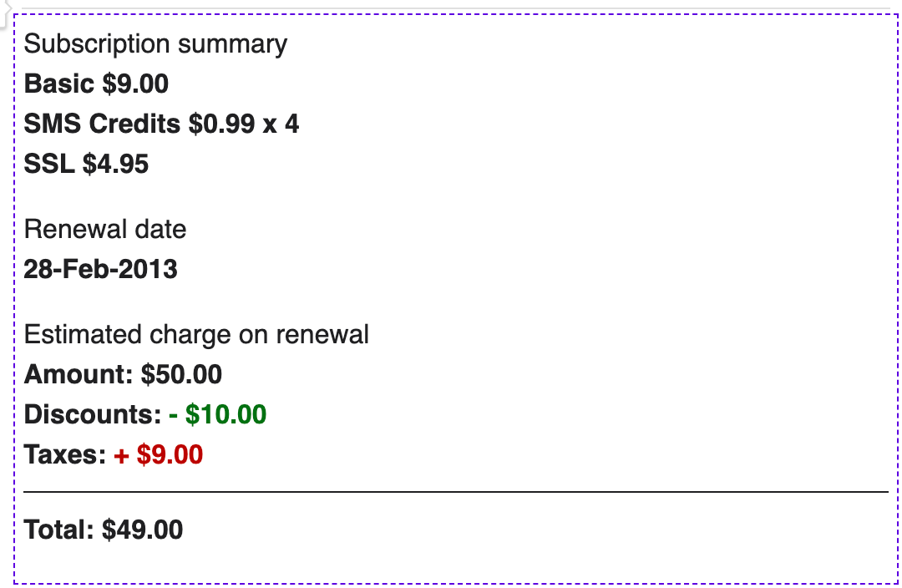Select the 28-Feb-2013 renewal date value
This screenshot has width=902, height=588.
(101, 269)
